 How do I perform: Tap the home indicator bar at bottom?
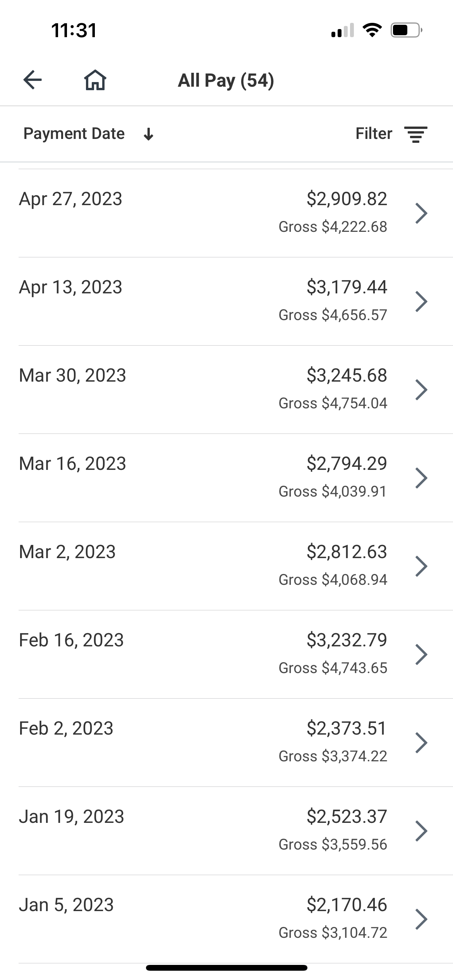[226, 968]
